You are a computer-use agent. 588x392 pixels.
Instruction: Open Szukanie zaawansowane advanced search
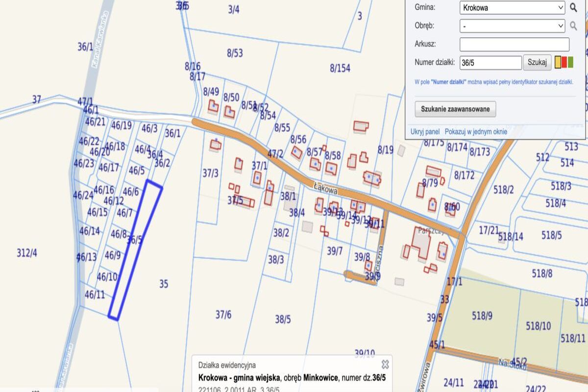click(455, 109)
